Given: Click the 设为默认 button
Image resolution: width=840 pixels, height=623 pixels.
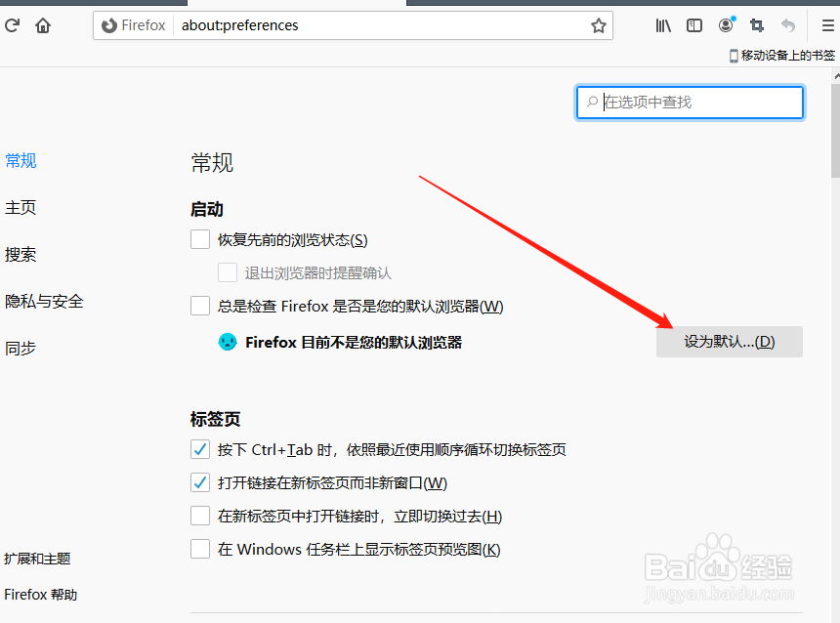Looking at the screenshot, I should pos(729,342).
